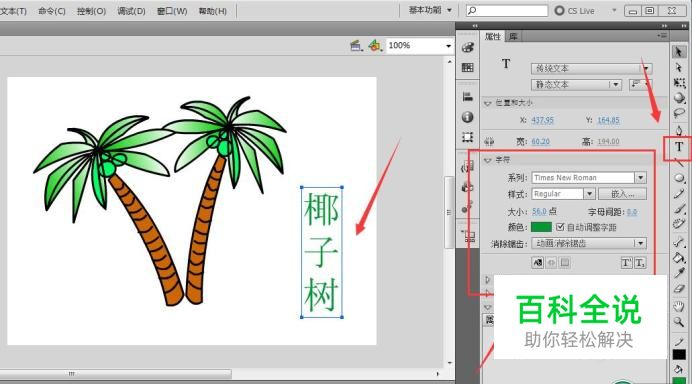Open the 文本(T) menu

point(13,11)
